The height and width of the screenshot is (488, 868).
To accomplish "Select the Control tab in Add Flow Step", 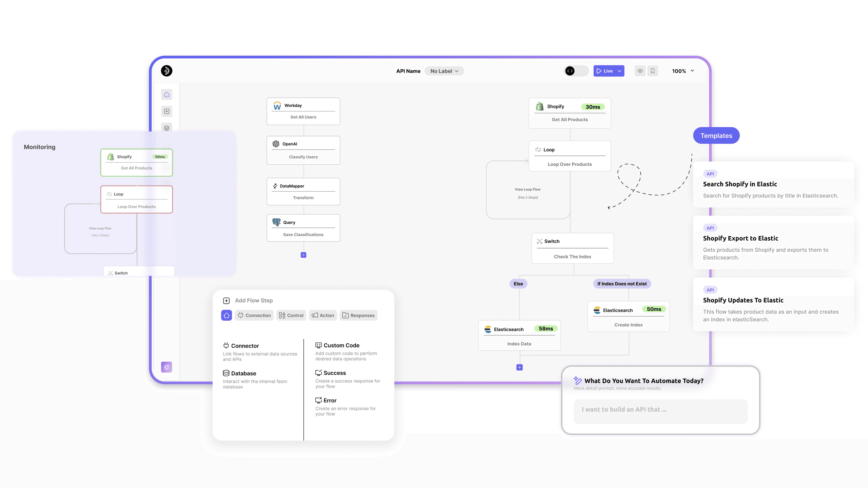I will 291,315.
